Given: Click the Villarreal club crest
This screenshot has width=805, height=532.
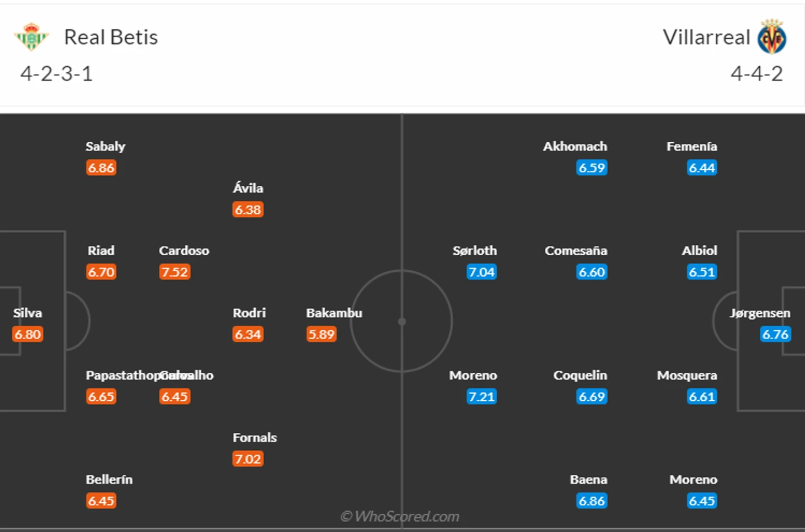Looking at the screenshot, I should tap(772, 37).
